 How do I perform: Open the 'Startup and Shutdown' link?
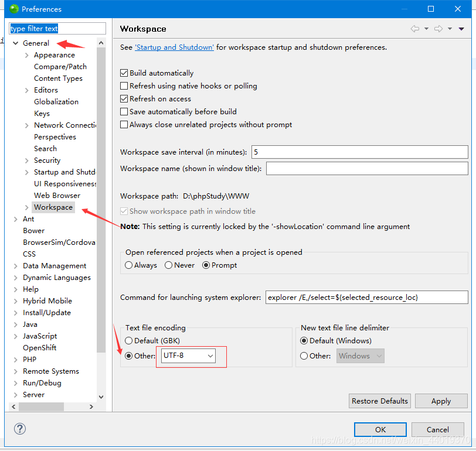[x=174, y=47]
